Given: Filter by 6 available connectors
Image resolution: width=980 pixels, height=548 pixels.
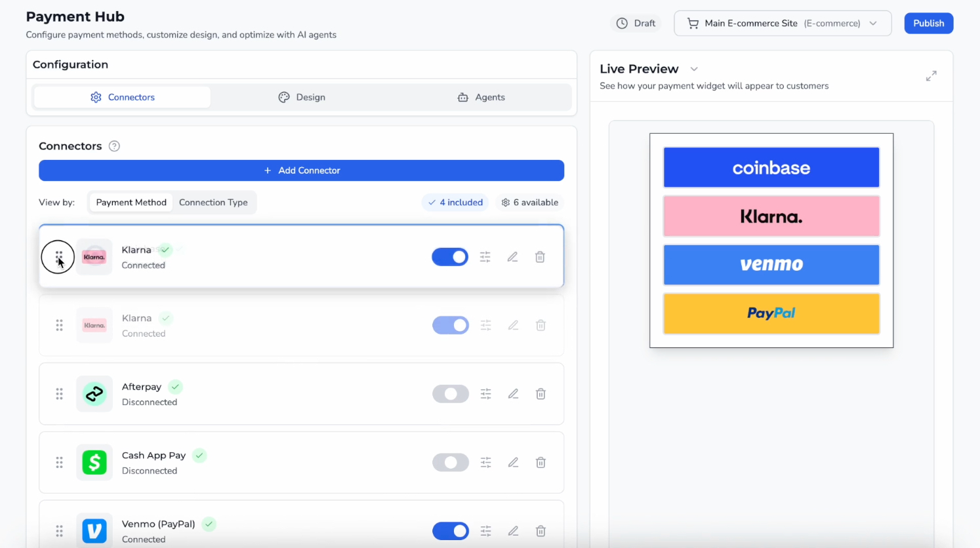Looking at the screenshot, I should (x=530, y=203).
